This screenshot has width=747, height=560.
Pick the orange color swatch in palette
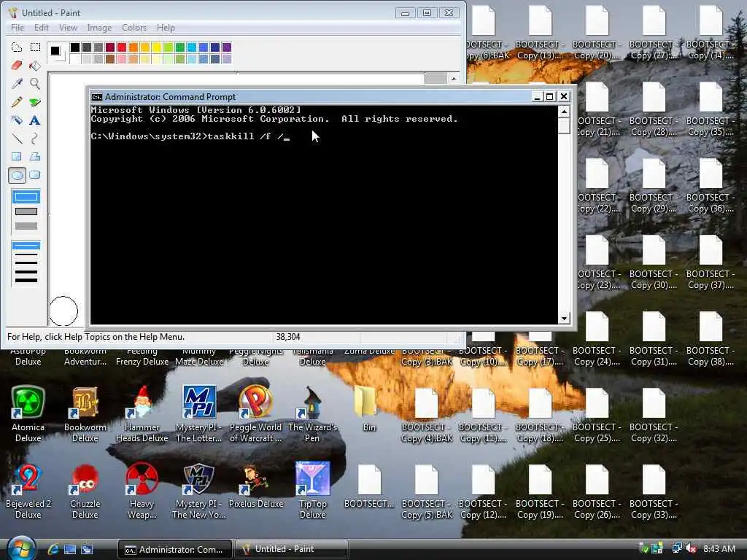coord(133,47)
